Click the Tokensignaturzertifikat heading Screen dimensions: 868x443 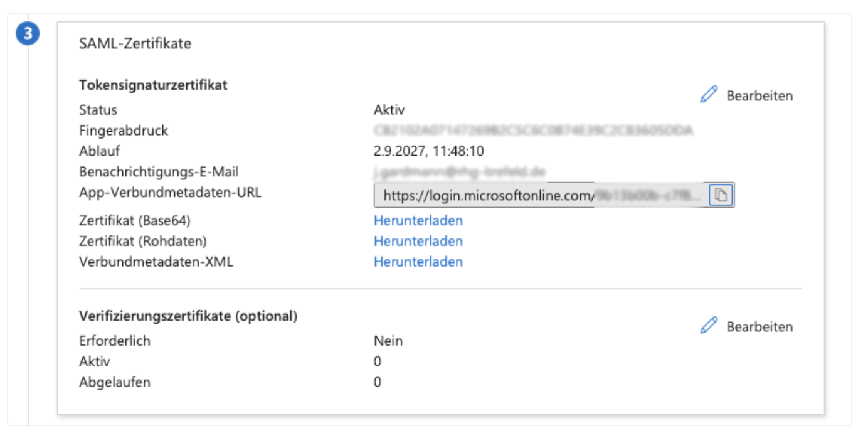tap(153, 85)
